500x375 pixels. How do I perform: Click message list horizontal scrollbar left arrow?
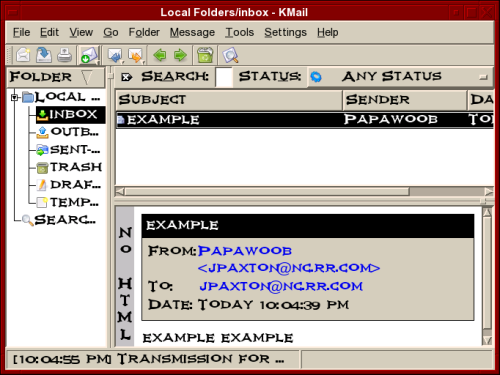120,192
